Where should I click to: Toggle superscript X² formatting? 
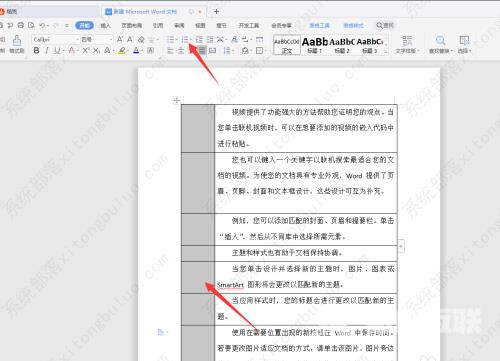pyautogui.click(x=86, y=50)
